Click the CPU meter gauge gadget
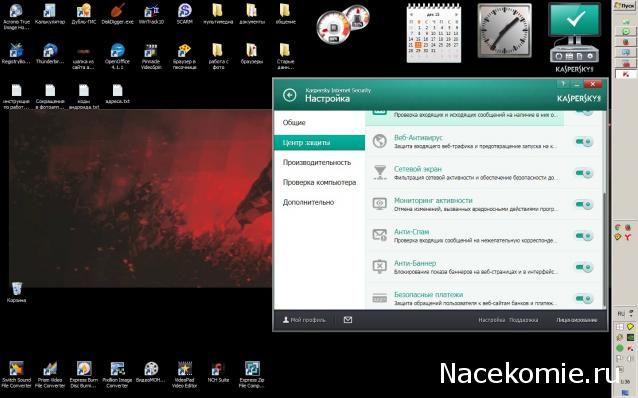Screen dimensions: 638x398 click(x=333, y=28)
